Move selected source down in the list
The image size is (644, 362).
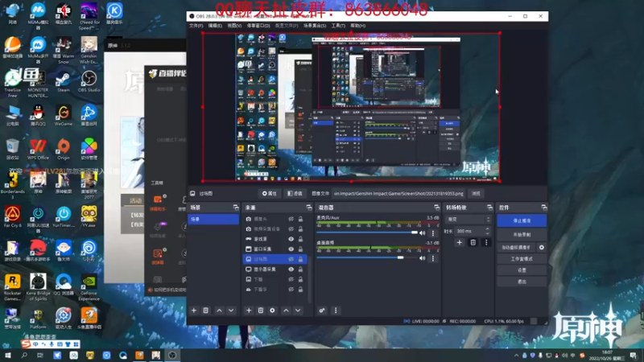298,311
